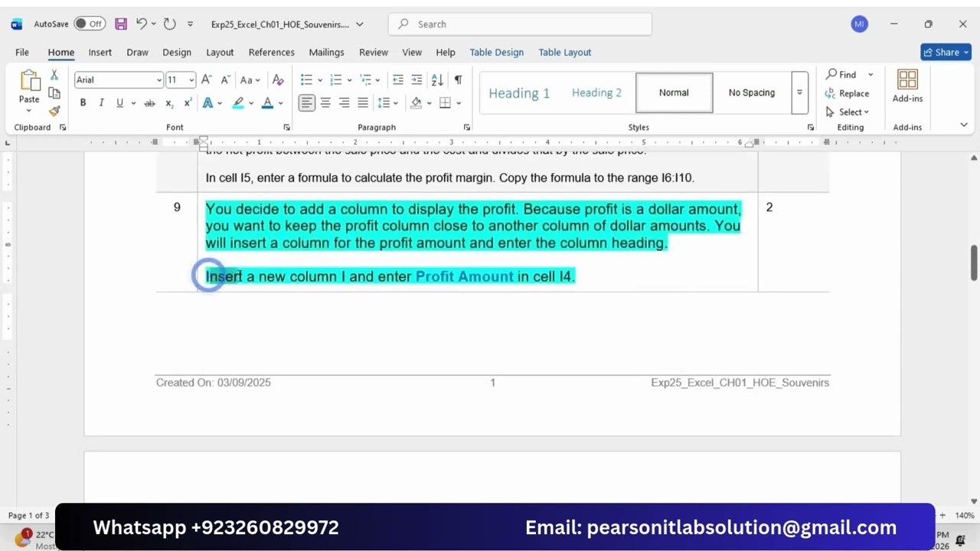The width and height of the screenshot is (980, 551).
Task: Apply shading fill color
Action: tap(416, 103)
